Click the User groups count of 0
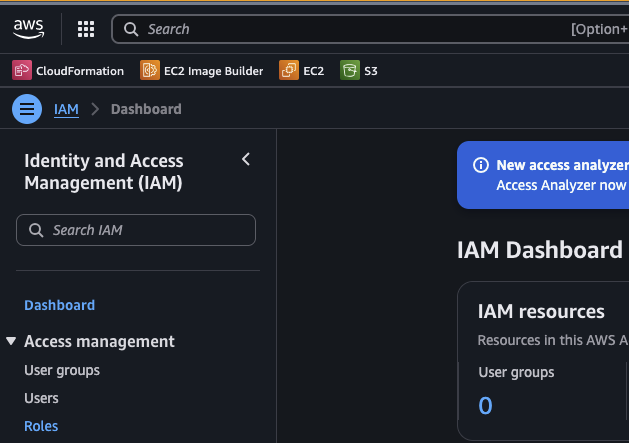Screen dimensions: 629x443 coord(486,405)
